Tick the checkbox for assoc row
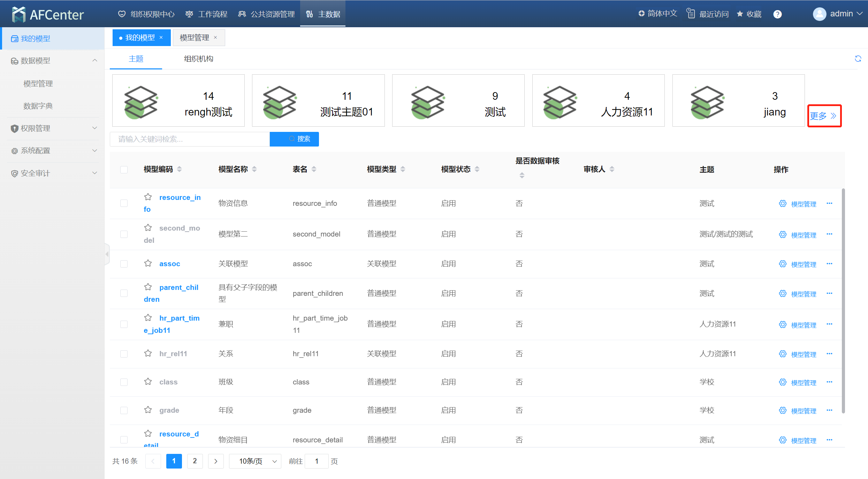 click(x=124, y=264)
